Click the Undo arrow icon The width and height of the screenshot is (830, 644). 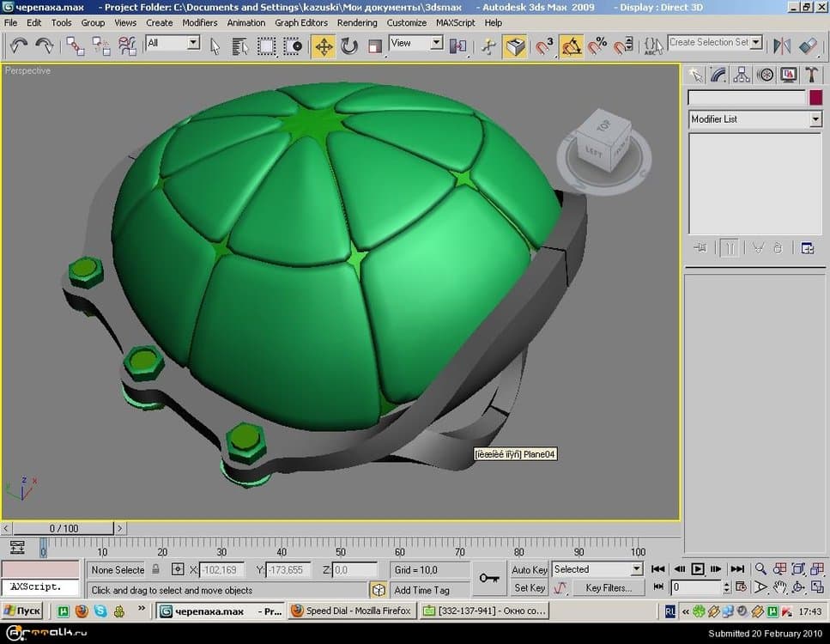[x=19, y=46]
